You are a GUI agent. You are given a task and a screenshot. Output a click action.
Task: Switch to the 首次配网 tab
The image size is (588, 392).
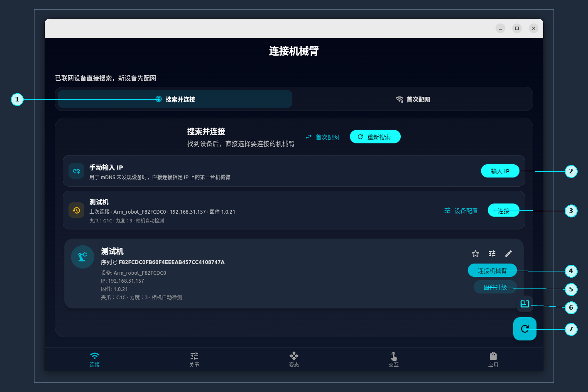[x=412, y=99]
